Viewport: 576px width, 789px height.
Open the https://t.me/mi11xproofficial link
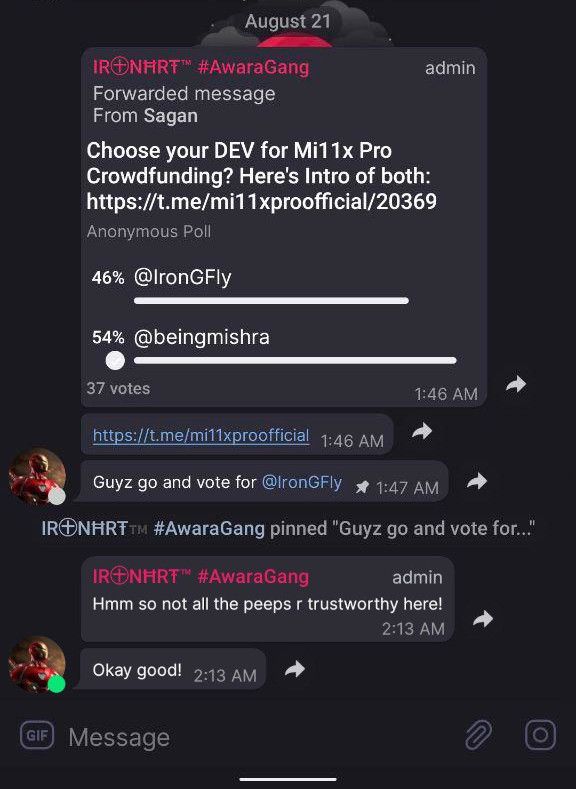[201, 435]
